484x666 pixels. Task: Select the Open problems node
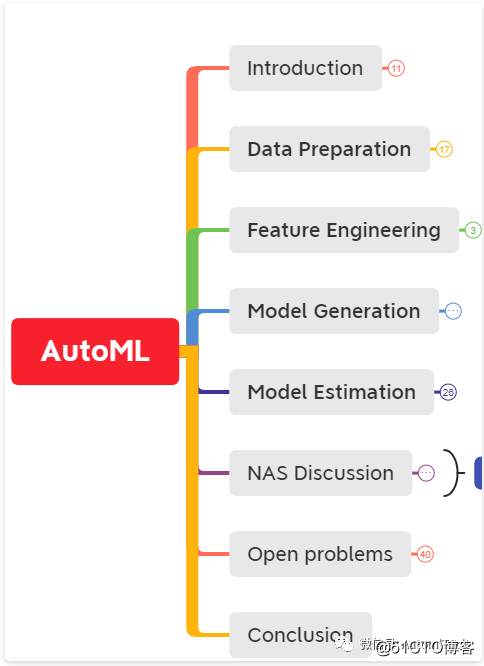(x=320, y=554)
